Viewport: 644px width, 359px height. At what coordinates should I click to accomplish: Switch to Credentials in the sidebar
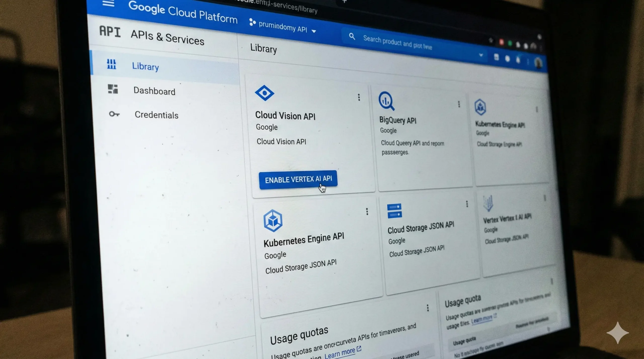pos(156,115)
